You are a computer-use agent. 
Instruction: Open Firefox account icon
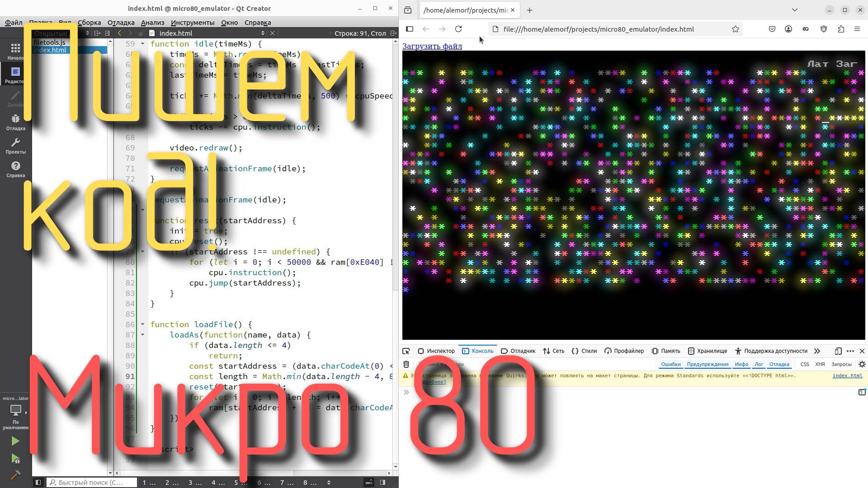(x=788, y=29)
